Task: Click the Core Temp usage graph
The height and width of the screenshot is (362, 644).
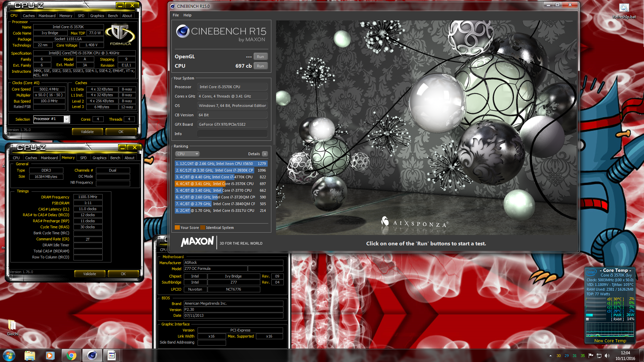Action: click(610, 329)
